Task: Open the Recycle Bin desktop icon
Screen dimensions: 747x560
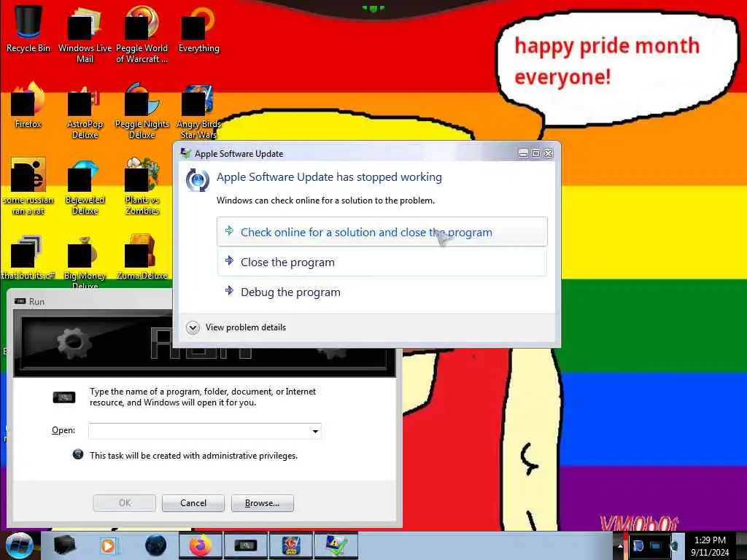Action: [28, 28]
